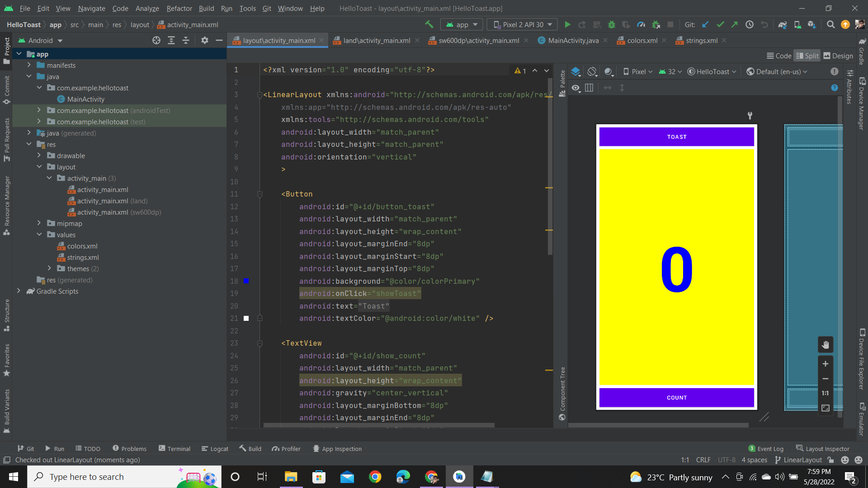
Task: Open App Inspection at the bottom
Action: coord(337,448)
